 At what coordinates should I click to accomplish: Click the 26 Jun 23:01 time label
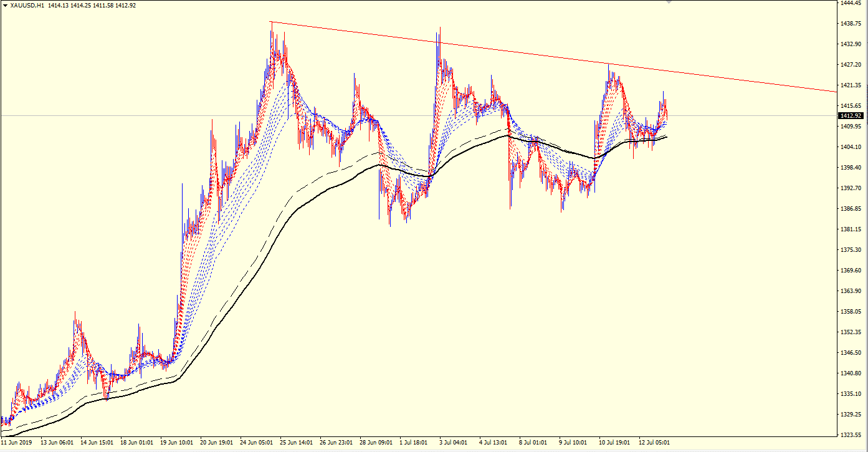tap(336, 443)
